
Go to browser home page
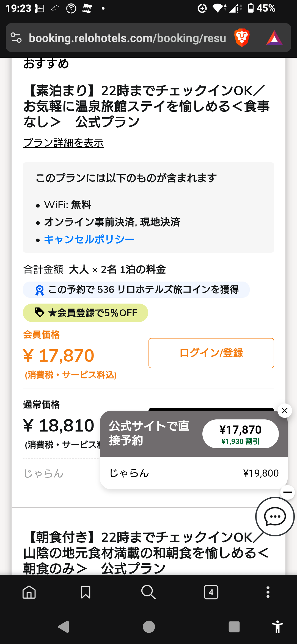(29, 592)
